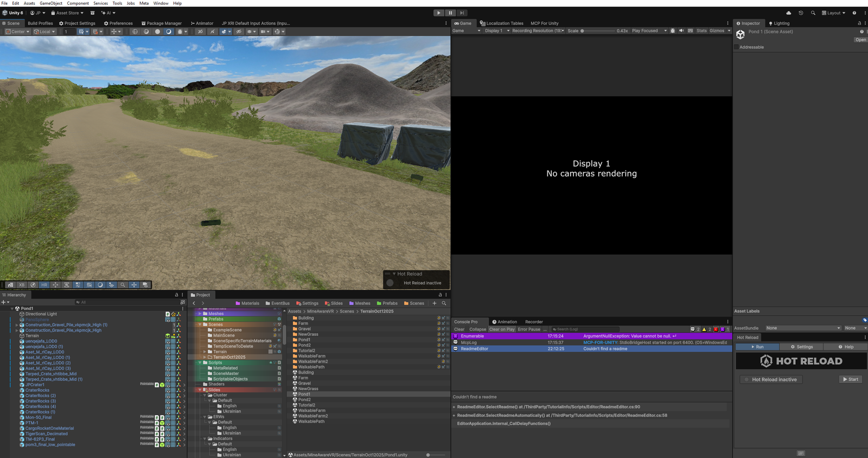Open the Center pivot mode dropdown

pyautogui.click(x=17, y=31)
